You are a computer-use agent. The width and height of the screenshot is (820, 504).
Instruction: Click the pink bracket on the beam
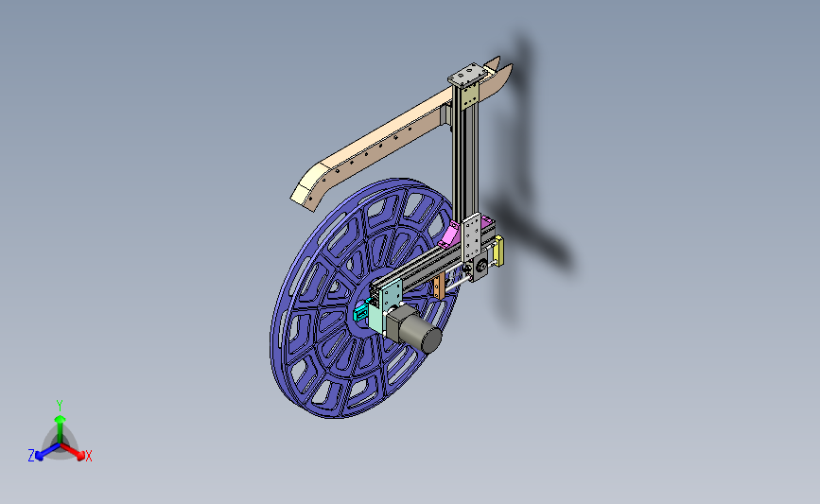[448, 235]
